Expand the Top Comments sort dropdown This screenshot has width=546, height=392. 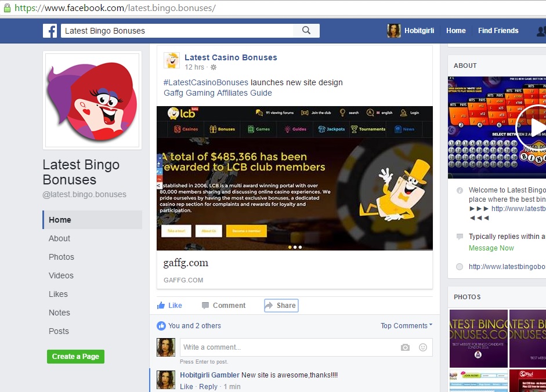pos(406,326)
